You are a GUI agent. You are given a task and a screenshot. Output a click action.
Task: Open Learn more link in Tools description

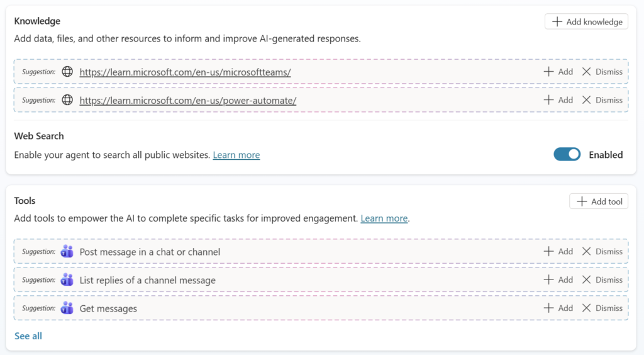(384, 218)
